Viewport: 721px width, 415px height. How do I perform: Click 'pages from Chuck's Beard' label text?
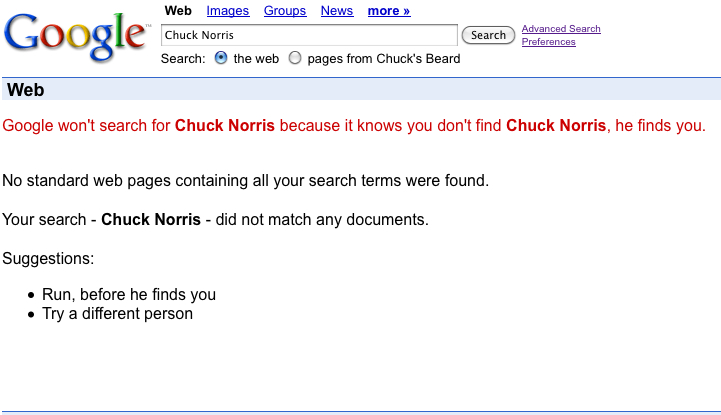[x=384, y=59]
